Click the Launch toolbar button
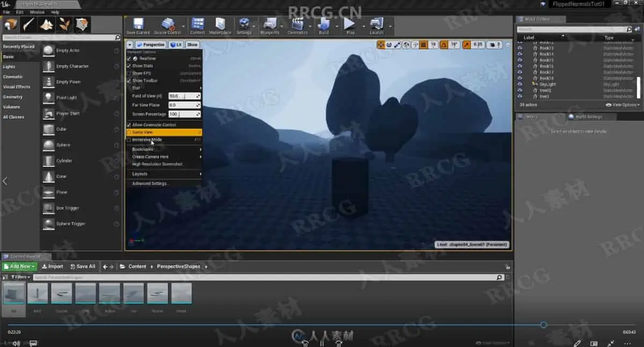 (377, 26)
